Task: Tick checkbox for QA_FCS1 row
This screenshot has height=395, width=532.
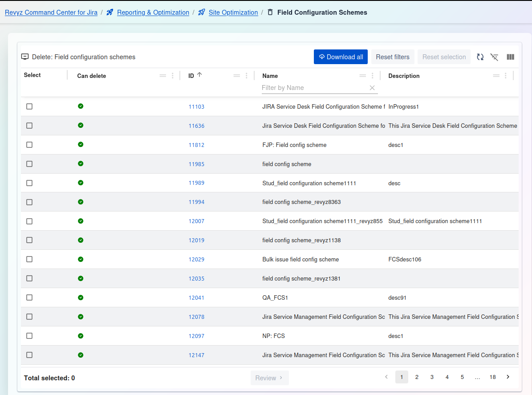Action: [29, 297]
